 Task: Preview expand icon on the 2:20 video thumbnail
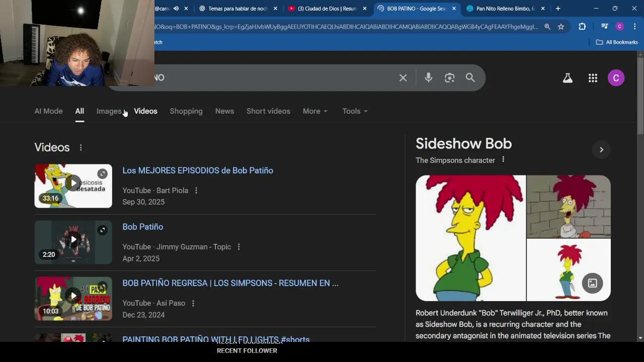click(x=103, y=230)
